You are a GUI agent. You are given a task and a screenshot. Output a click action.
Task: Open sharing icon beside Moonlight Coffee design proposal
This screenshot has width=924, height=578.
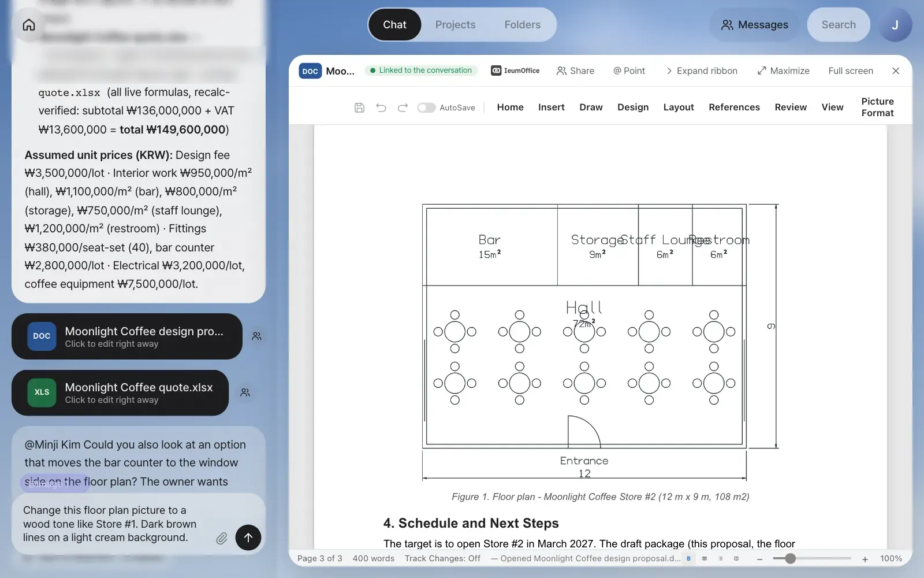256,336
